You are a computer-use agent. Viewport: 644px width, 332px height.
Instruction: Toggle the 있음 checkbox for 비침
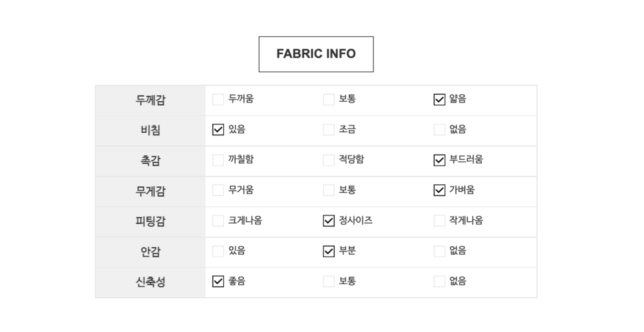pyautogui.click(x=218, y=130)
